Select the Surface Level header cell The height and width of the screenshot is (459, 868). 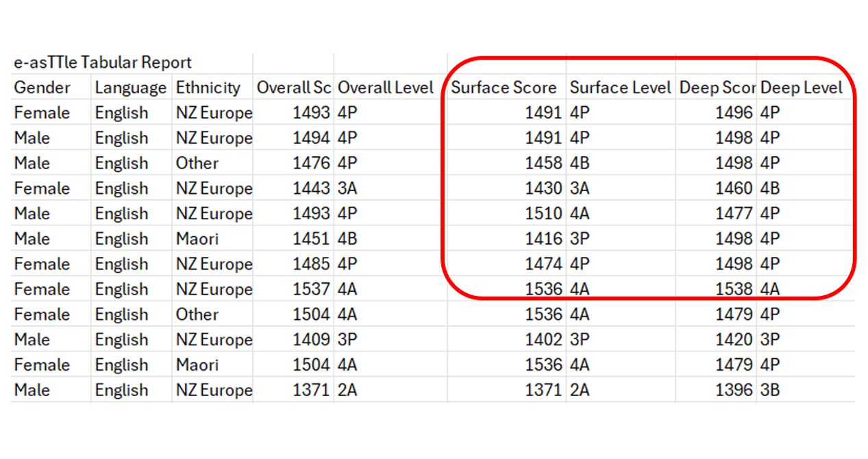pyautogui.click(x=620, y=88)
